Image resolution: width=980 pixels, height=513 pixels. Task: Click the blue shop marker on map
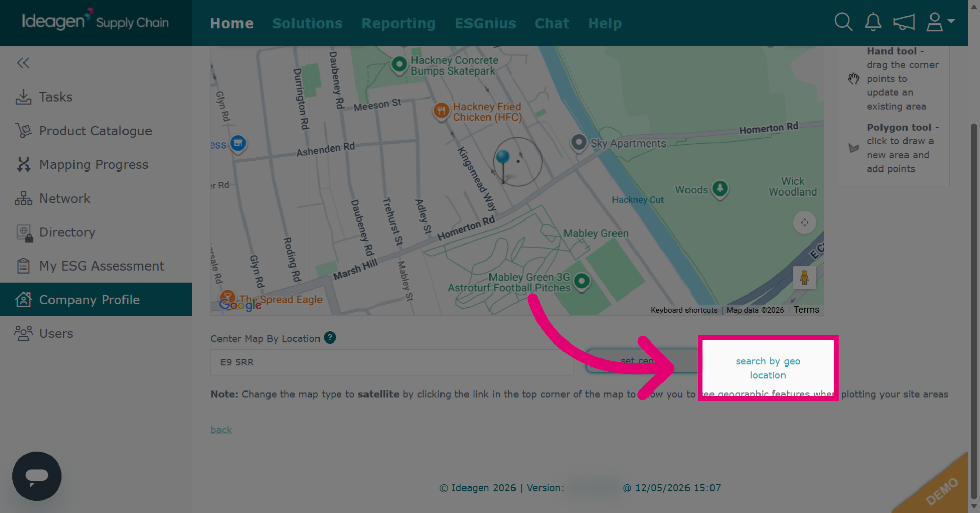pos(238,143)
